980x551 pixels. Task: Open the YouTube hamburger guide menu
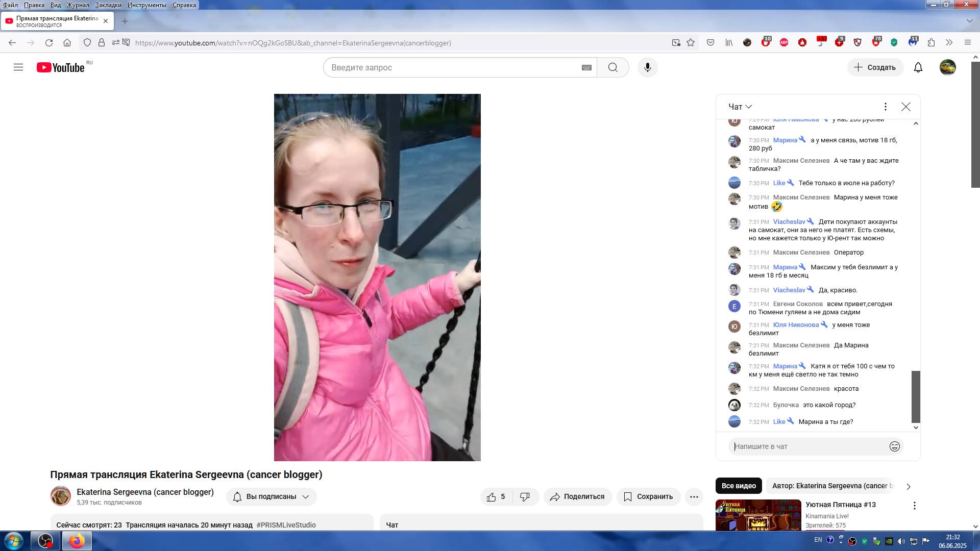[x=18, y=67]
